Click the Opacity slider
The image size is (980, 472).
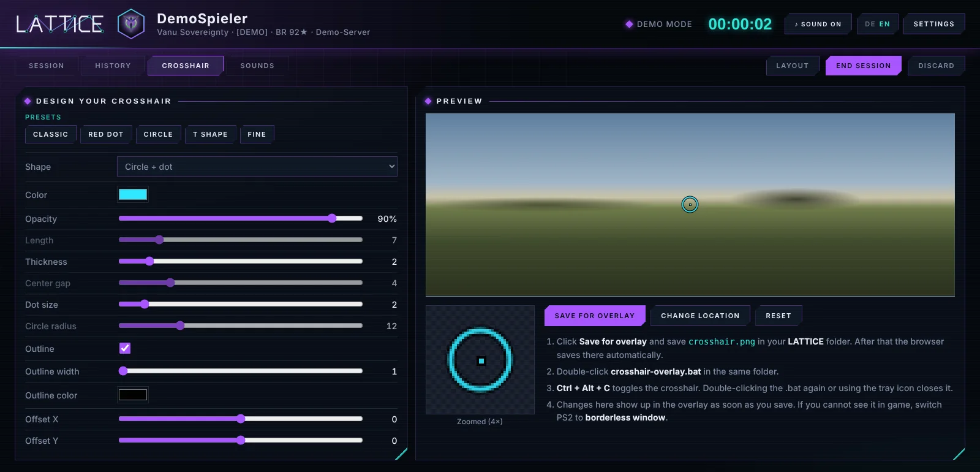click(x=241, y=218)
